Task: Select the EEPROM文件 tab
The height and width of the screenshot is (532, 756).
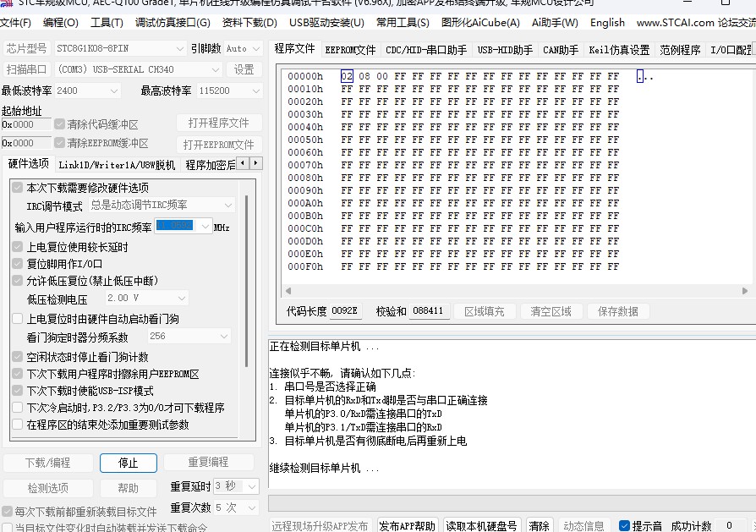Action: pyautogui.click(x=350, y=50)
